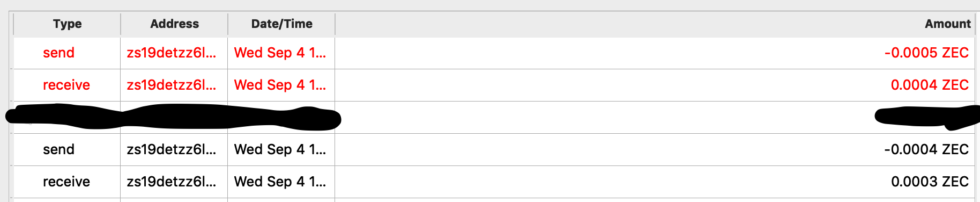980x202 pixels.
Task: Click the red 0.0004 ZEC amount
Action: (930, 85)
